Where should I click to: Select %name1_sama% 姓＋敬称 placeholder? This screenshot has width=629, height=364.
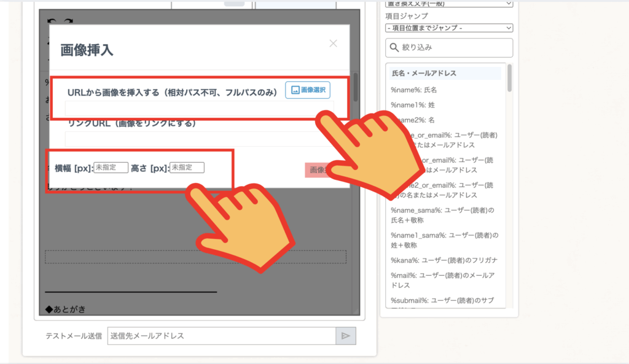tap(444, 240)
